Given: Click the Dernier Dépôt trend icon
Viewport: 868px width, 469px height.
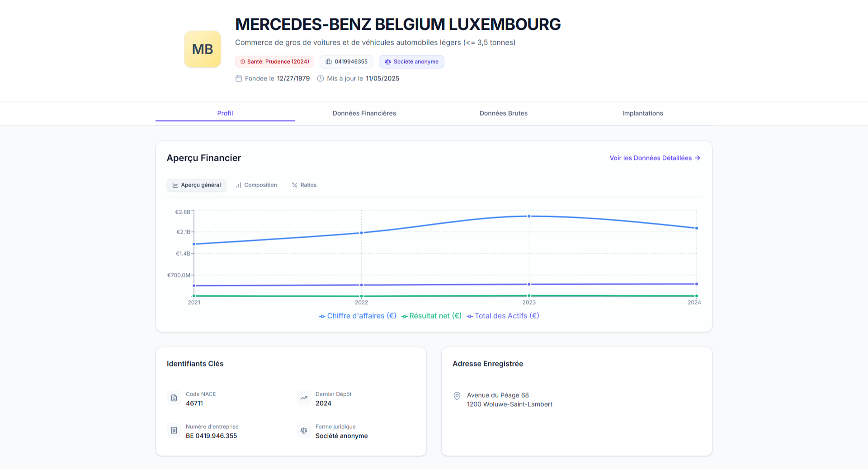Looking at the screenshot, I should [304, 398].
